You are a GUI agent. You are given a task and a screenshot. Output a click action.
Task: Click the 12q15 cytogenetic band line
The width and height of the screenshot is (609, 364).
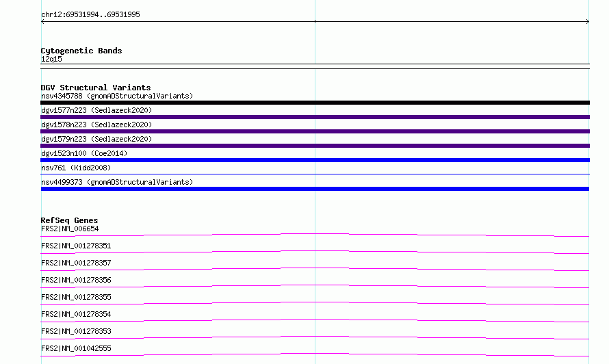point(315,66)
